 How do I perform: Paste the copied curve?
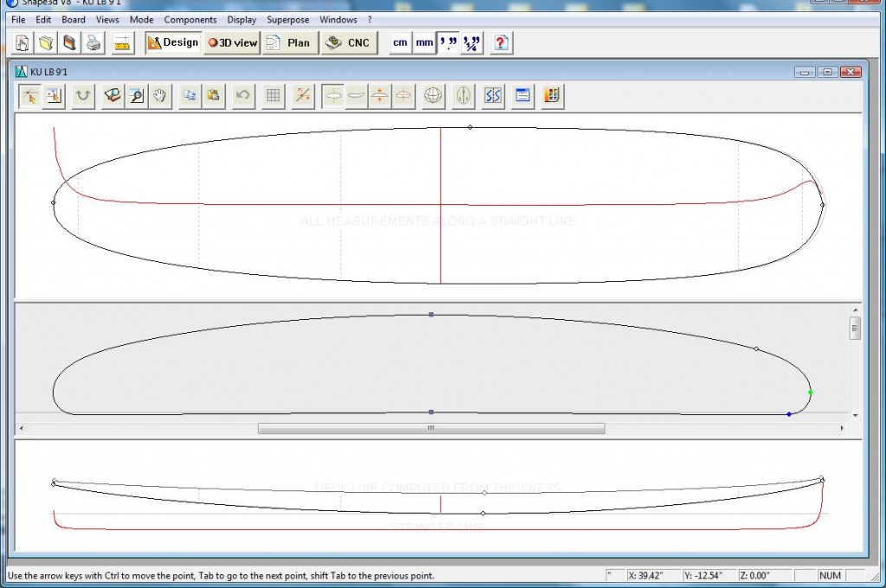coord(214,96)
